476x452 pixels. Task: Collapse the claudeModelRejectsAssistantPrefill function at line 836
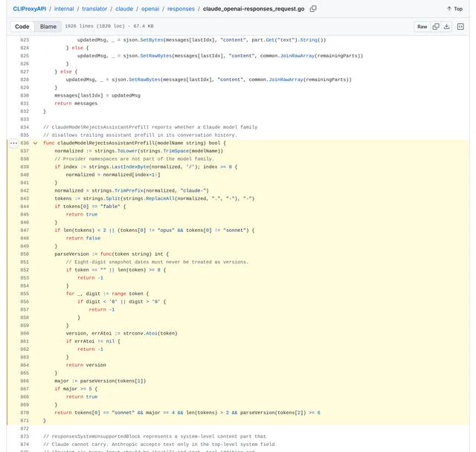[35, 143]
